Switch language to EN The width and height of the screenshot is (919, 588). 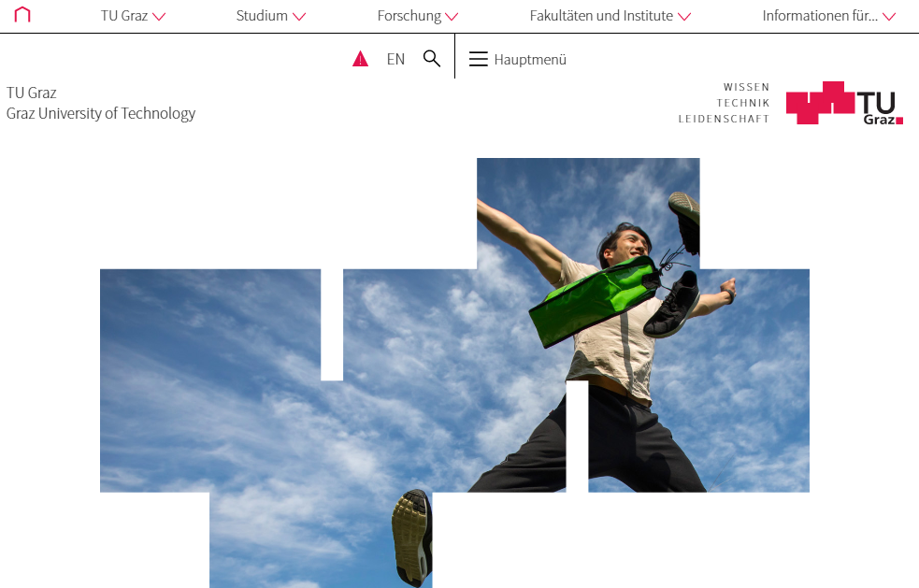(395, 59)
